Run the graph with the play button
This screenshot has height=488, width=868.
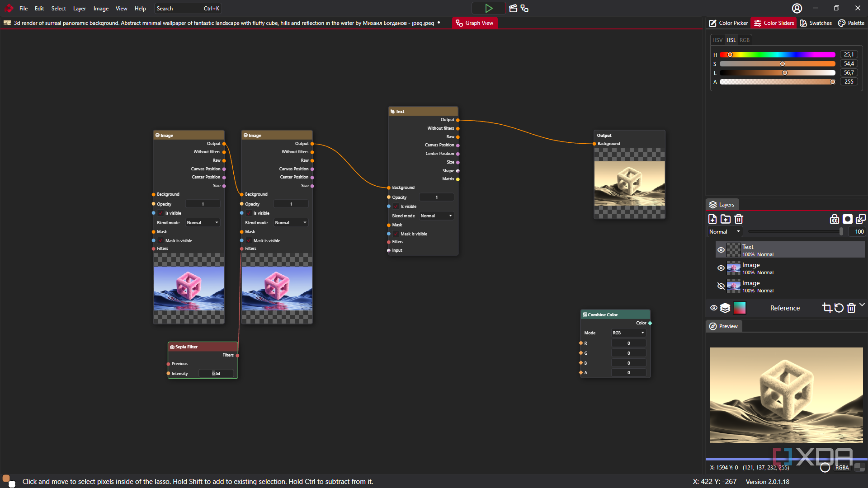pos(489,8)
